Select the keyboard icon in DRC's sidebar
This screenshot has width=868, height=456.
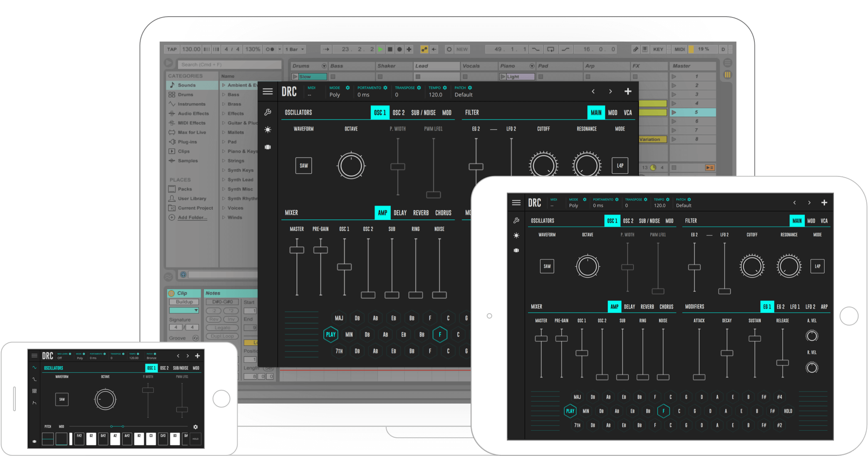click(x=268, y=147)
